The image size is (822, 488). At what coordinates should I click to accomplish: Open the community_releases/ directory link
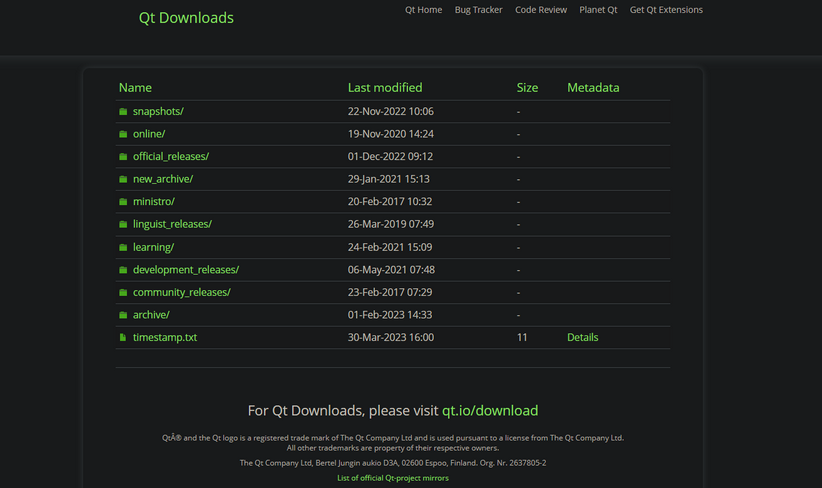[x=181, y=292]
